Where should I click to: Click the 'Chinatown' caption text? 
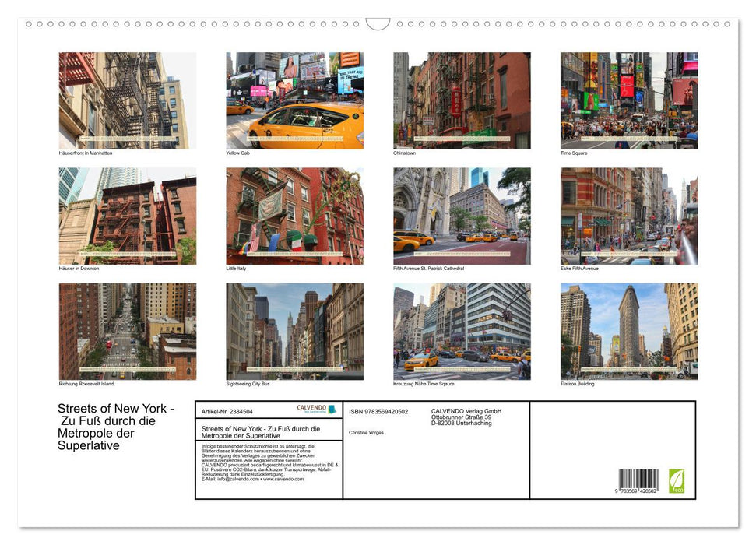click(405, 153)
